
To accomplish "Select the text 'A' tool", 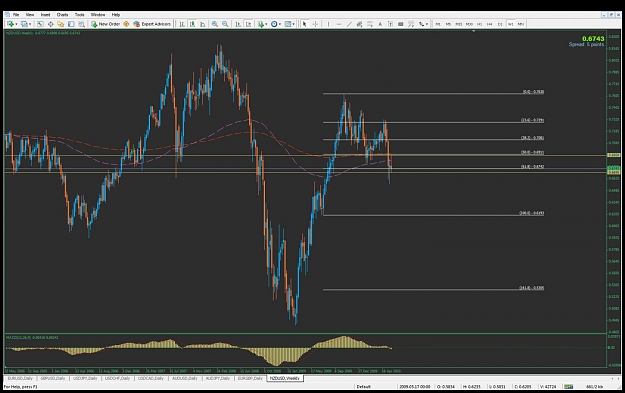I will click(x=380, y=24).
